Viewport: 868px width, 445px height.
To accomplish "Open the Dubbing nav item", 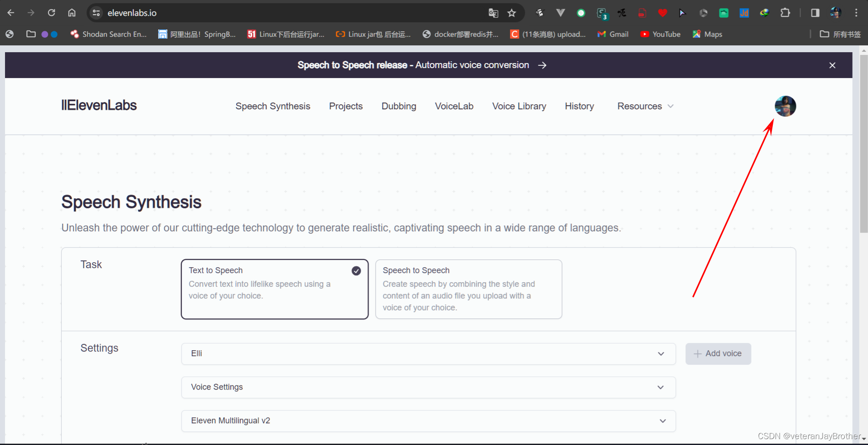I will coord(399,106).
